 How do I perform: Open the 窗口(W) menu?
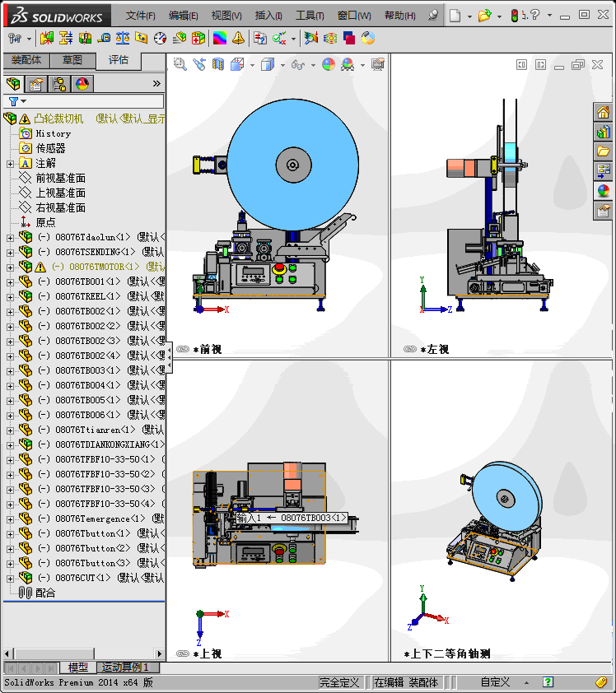point(354,16)
